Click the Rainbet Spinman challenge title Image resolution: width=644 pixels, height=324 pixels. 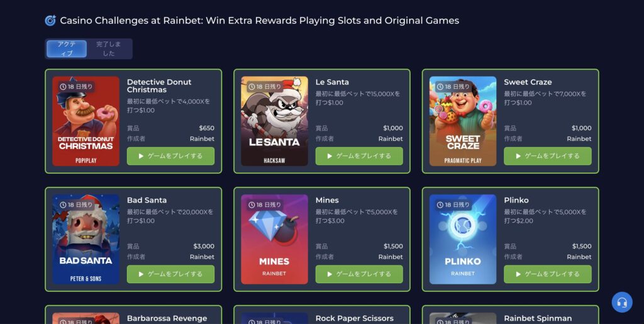[538, 318]
